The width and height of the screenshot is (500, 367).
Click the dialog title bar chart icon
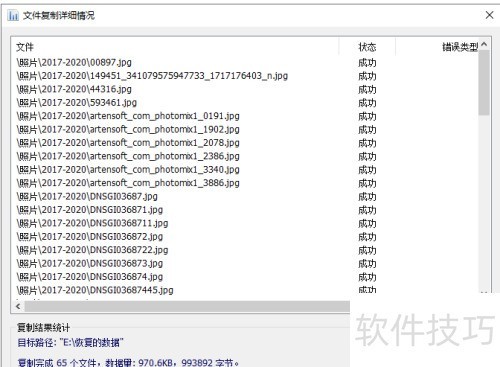[13, 15]
